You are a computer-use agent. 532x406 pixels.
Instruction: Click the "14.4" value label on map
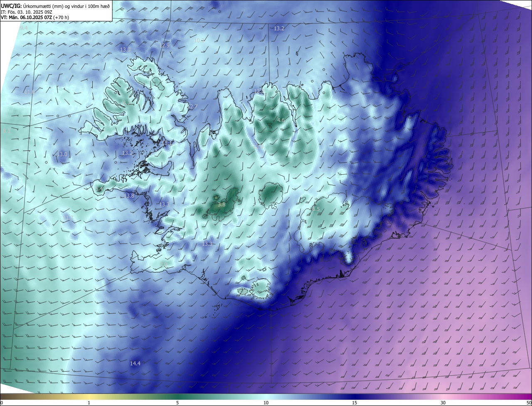point(135,363)
